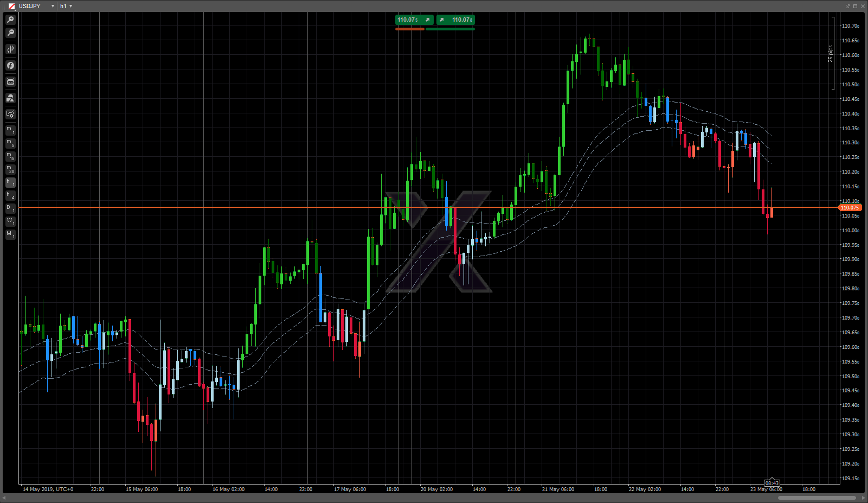Click the '16 May 02:00' time axis label

point(228,489)
